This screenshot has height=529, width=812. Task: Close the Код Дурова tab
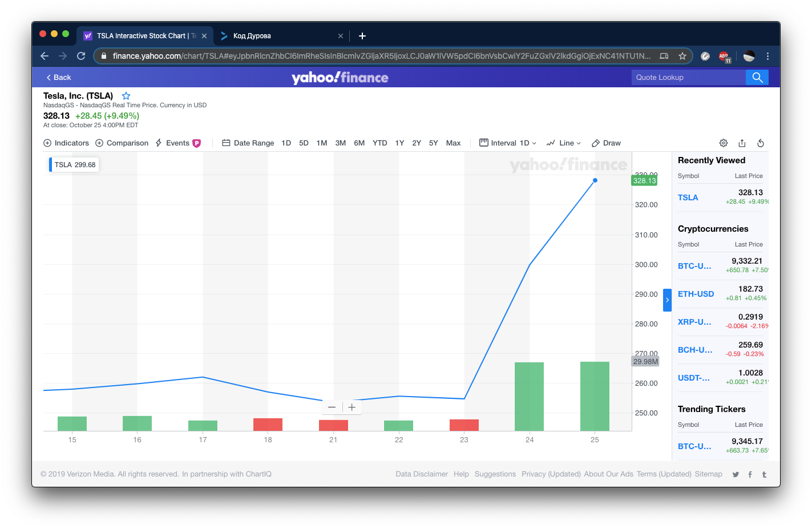(341, 36)
